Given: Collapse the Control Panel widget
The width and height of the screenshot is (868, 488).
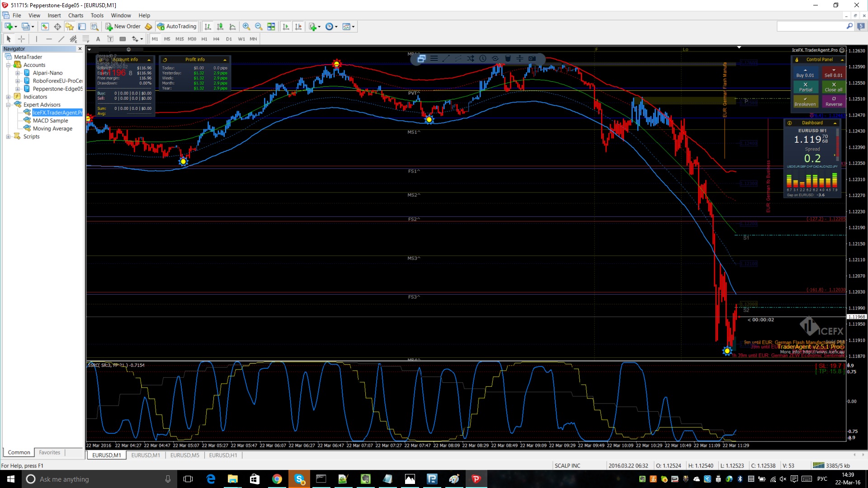Looking at the screenshot, I should (842, 60).
